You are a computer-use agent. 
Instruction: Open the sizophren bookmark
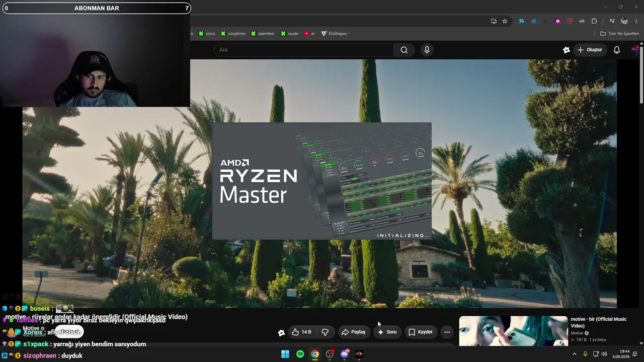(x=233, y=34)
